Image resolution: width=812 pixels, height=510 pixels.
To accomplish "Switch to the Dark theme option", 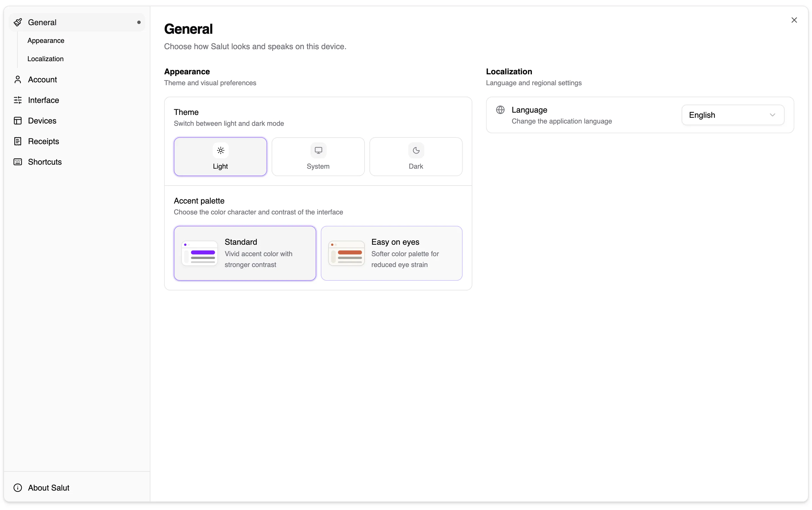I will point(416,156).
